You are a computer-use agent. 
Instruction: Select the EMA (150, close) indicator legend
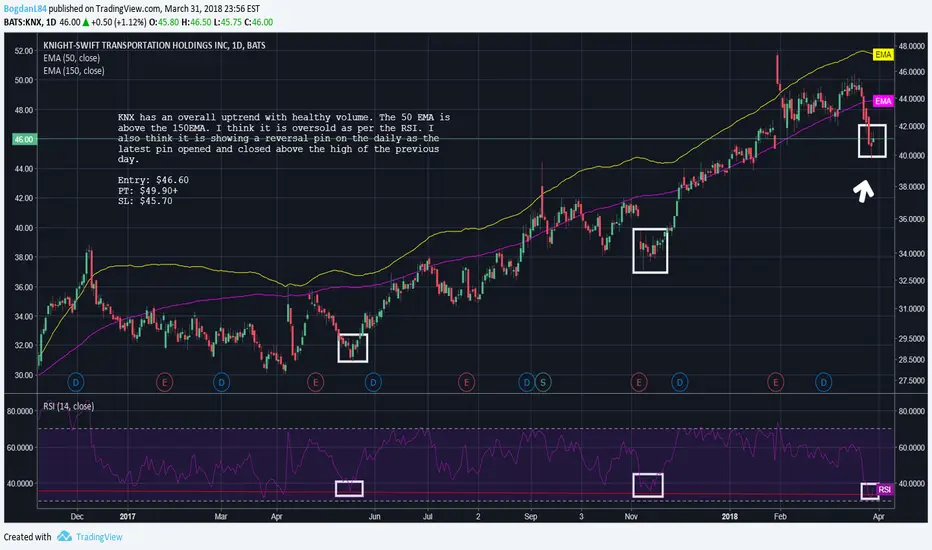pos(74,71)
